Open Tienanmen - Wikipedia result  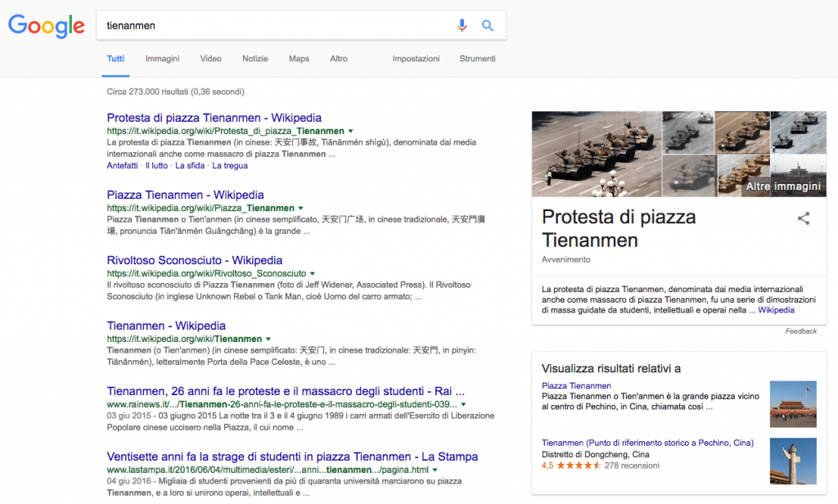[166, 326]
